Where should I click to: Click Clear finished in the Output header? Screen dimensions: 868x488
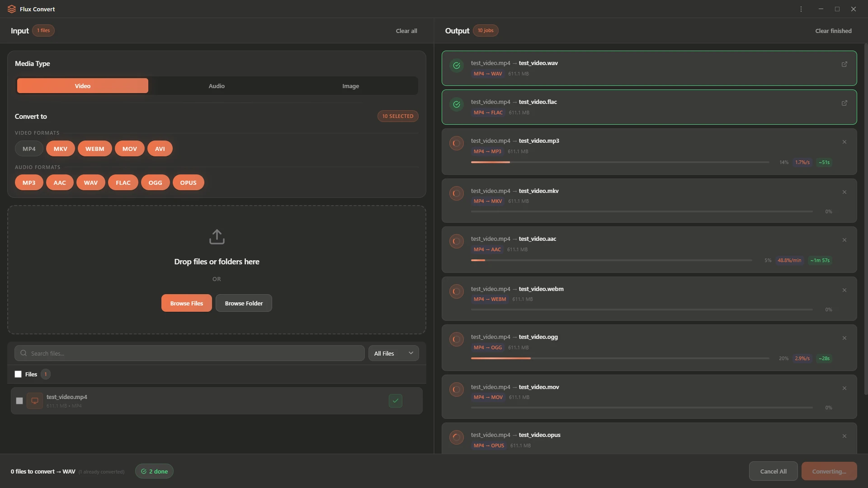tap(833, 31)
